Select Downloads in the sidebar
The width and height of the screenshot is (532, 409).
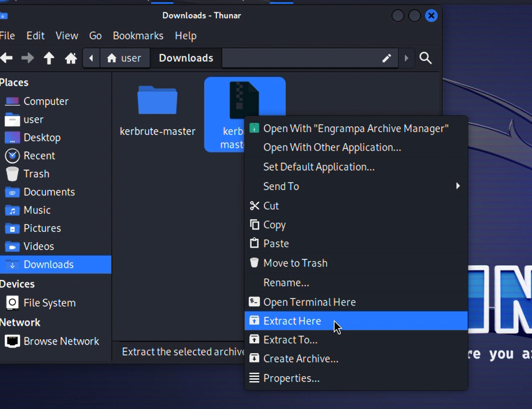[56, 265]
